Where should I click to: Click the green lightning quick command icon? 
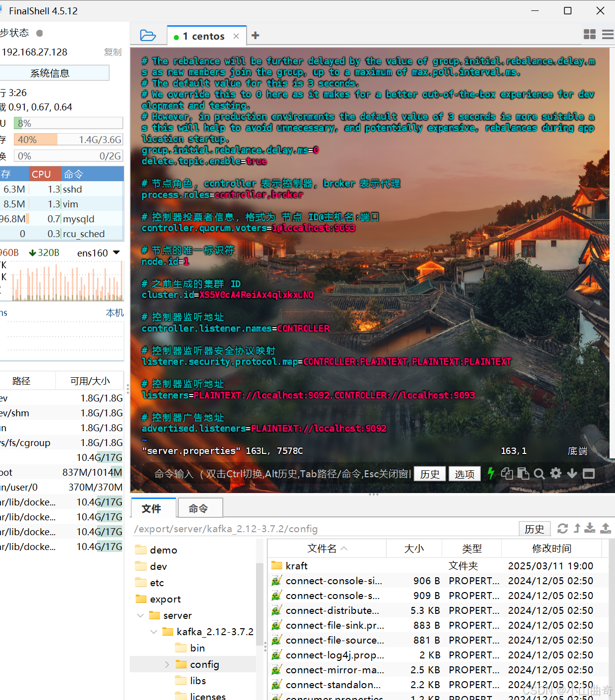491,473
